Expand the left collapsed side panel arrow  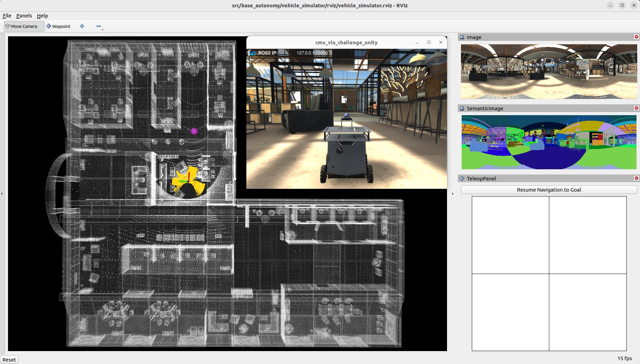click(2, 194)
